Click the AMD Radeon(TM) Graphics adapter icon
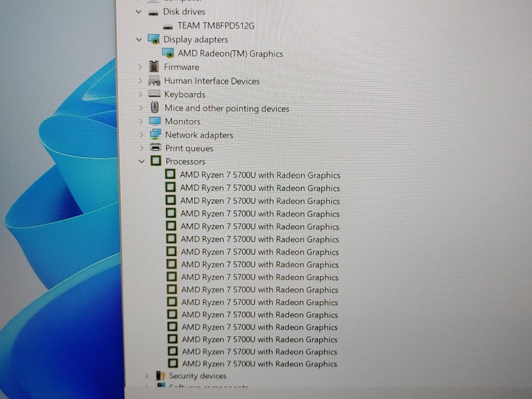The width and height of the screenshot is (532, 399). coord(168,53)
